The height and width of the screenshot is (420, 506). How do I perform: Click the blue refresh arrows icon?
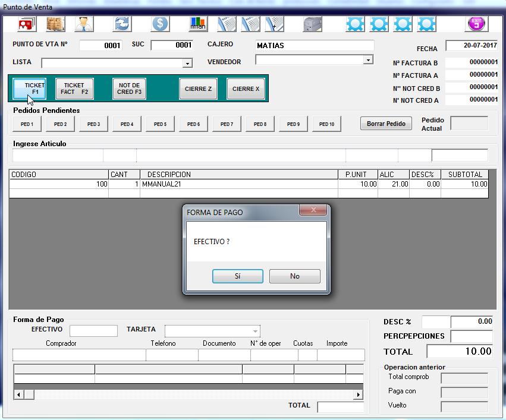tap(122, 24)
